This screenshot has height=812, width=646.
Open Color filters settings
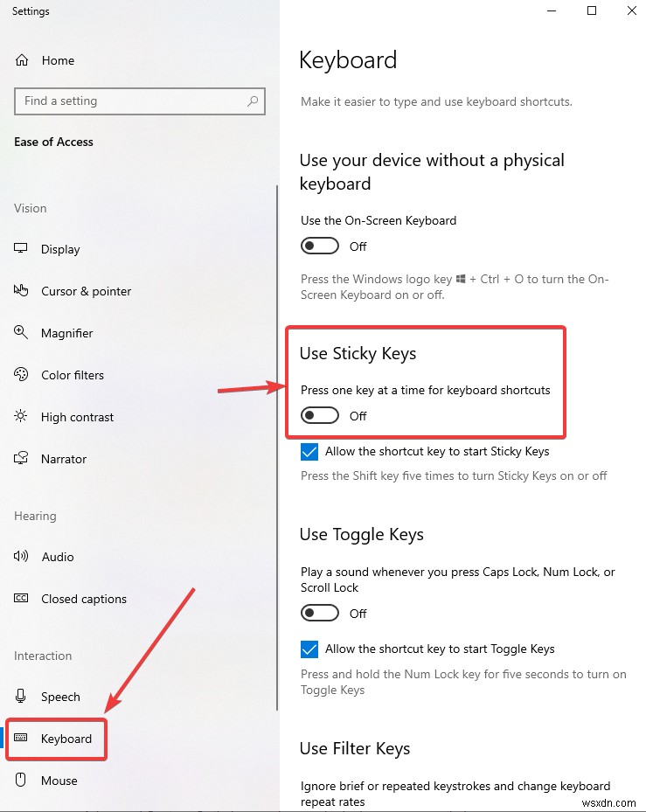tap(72, 375)
